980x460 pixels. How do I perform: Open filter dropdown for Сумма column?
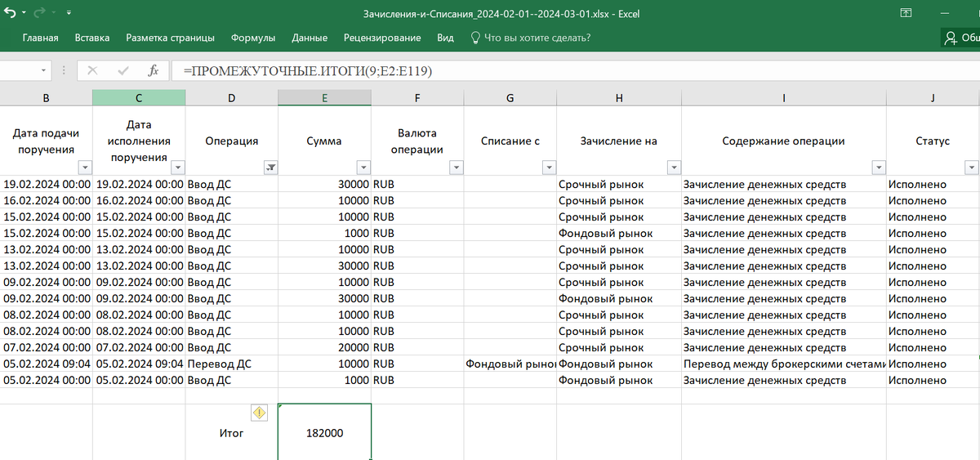364,167
